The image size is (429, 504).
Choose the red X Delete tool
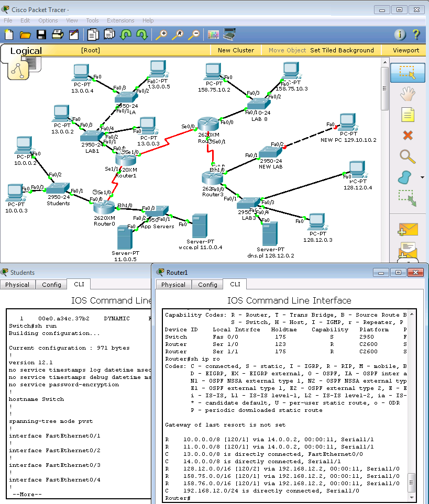(x=408, y=136)
